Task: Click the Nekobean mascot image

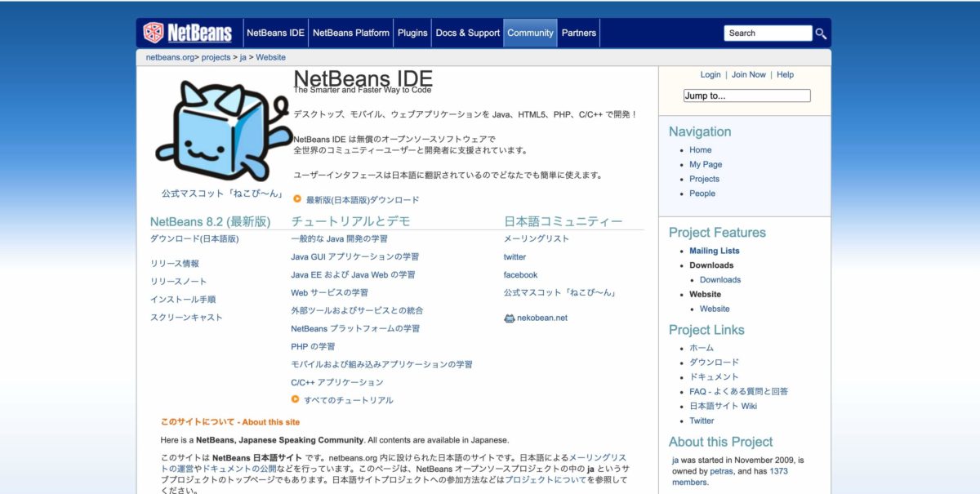Action: point(222,131)
